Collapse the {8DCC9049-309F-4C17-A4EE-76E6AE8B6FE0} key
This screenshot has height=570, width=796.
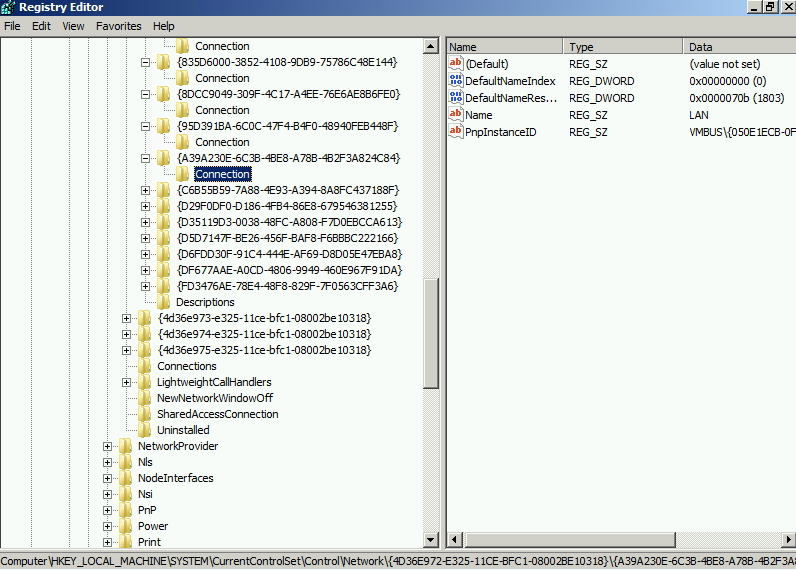pyautogui.click(x=145, y=94)
